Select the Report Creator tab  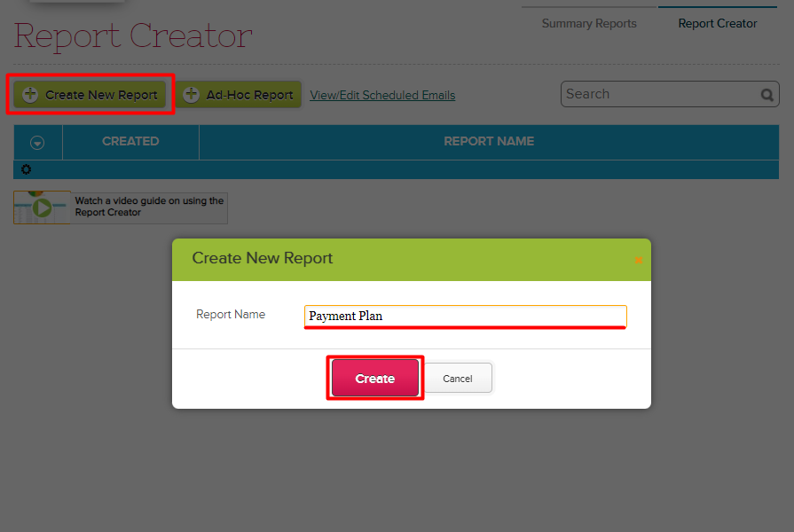[717, 24]
